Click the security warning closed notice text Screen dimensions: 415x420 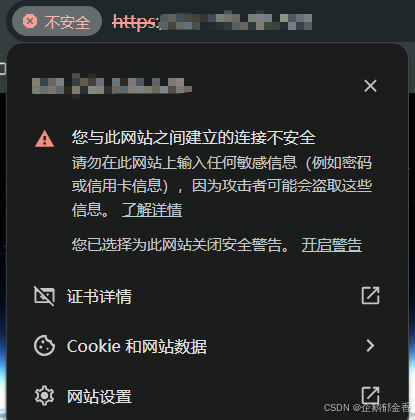pyautogui.click(x=180, y=245)
